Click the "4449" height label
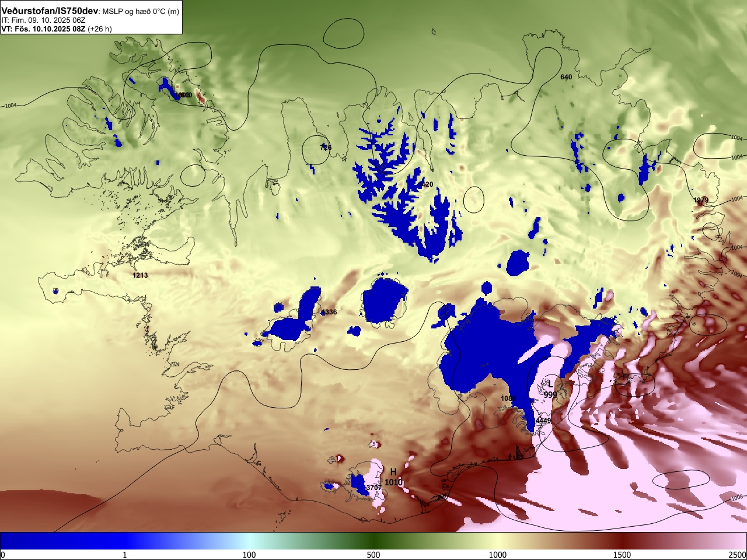The image size is (747, 560). click(543, 421)
